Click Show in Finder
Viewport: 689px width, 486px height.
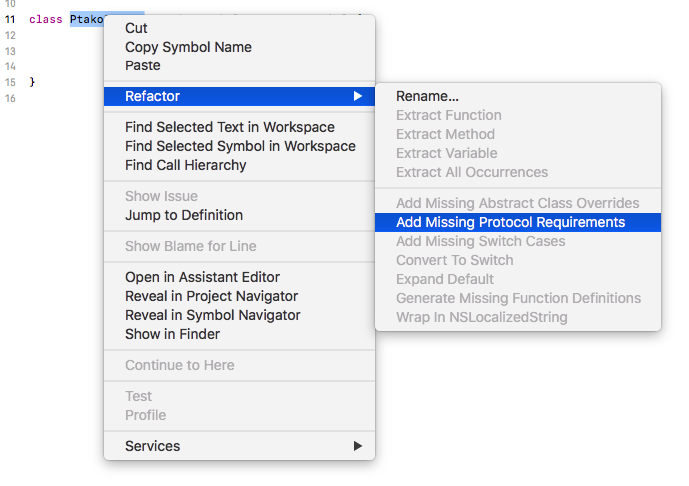[x=172, y=334]
